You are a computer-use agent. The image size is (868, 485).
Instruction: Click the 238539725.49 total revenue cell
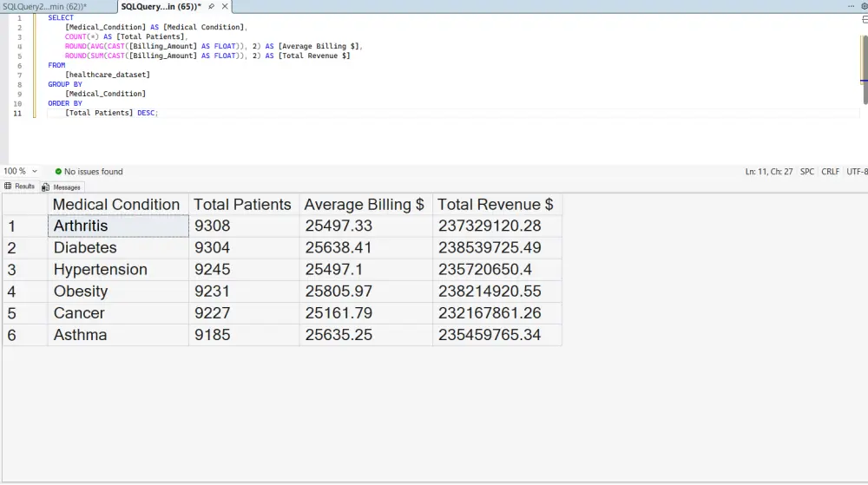pyautogui.click(x=497, y=248)
